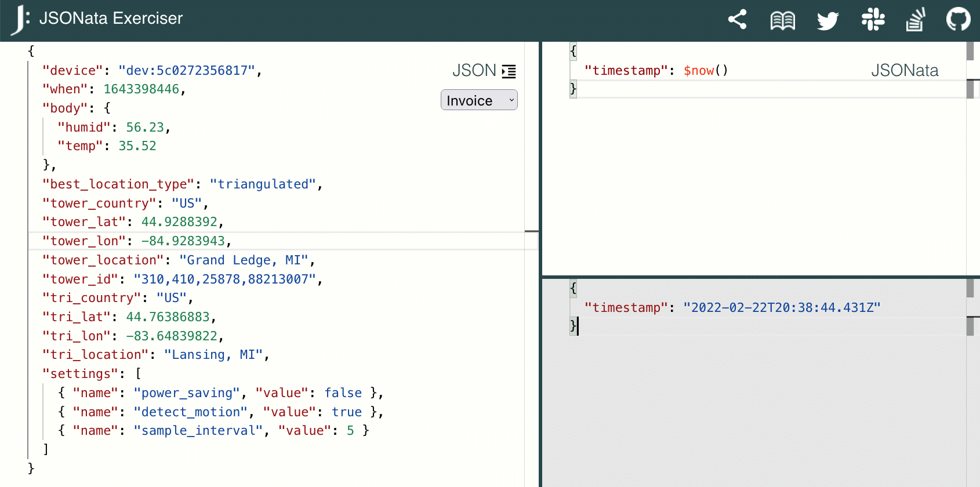Click the "tower_country" key
Viewport: 980px width, 487px height.
99,203
